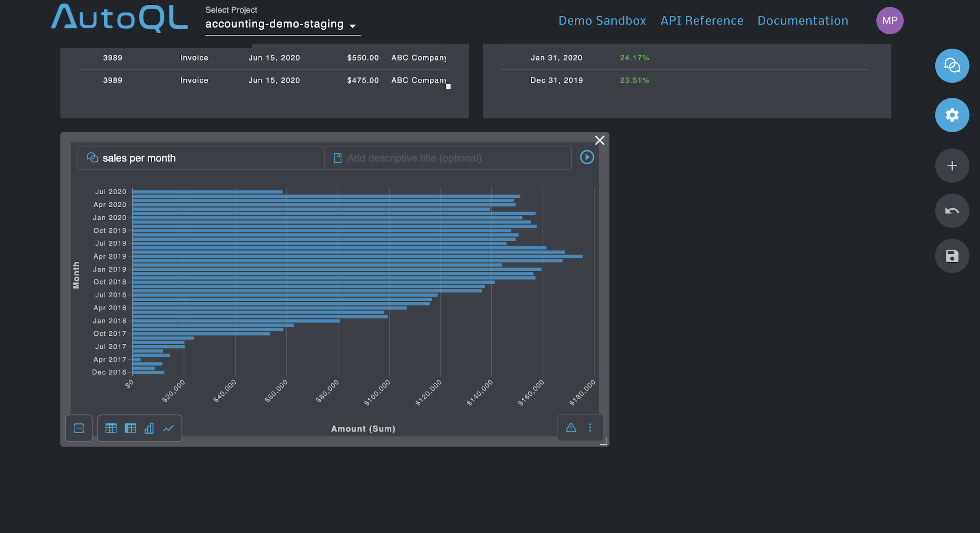980x533 pixels.
Task: Add a new tile with plus button
Action: click(x=952, y=165)
